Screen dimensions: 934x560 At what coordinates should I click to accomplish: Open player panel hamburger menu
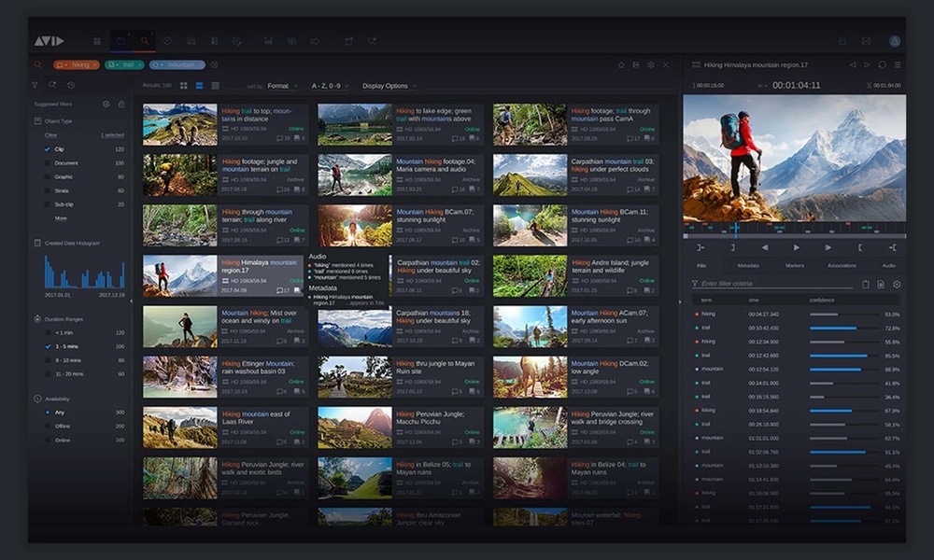pyautogui.click(x=897, y=64)
